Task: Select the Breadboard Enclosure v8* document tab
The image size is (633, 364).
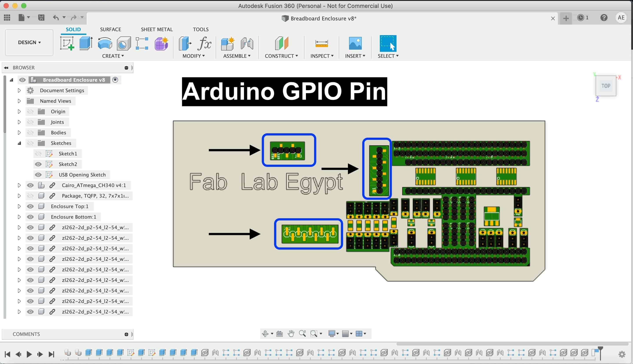Action: [319, 18]
